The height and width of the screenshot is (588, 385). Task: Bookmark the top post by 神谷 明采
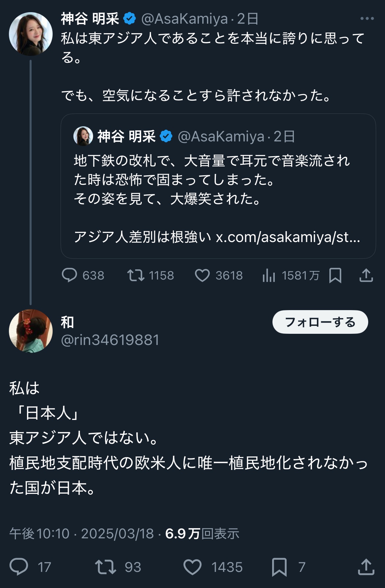pos(335,275)
